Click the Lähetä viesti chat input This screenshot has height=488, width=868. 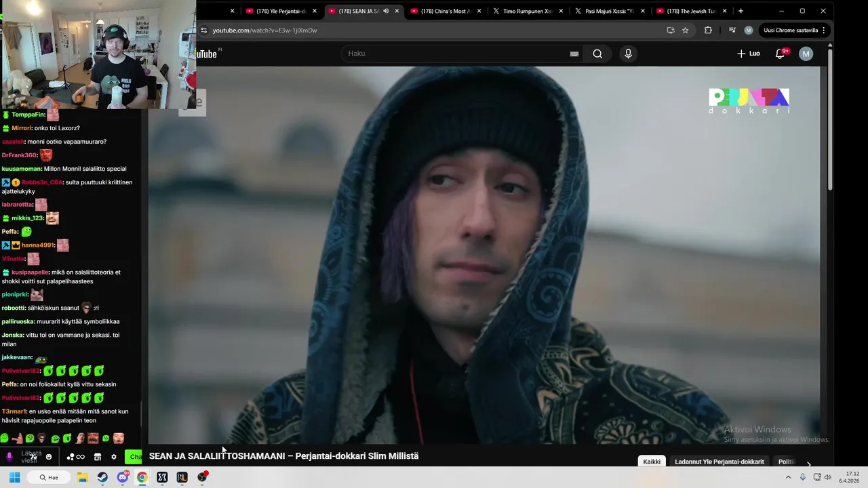click(31, 457)
